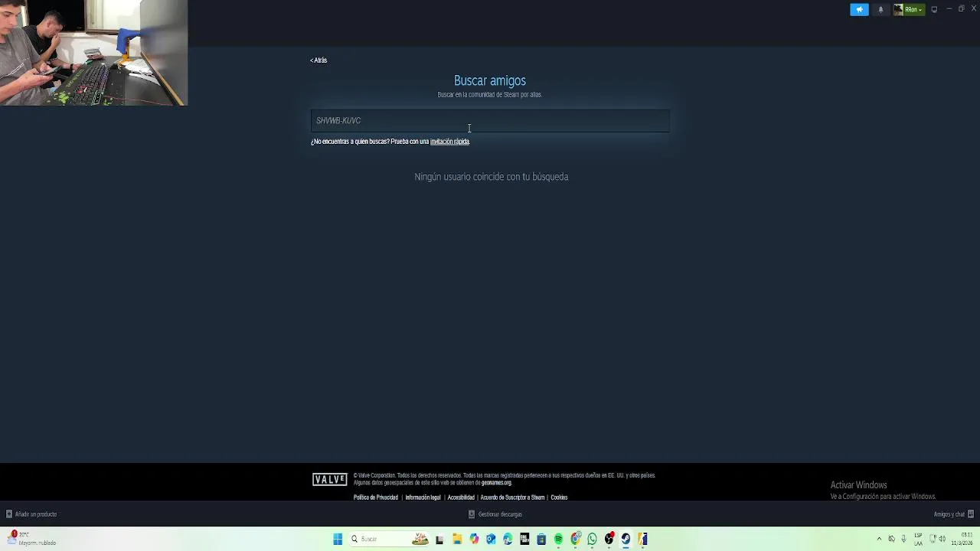This screenshot has height=551, width=980.
Task: Click the OneDrive tray icon
Action: coord(891,539)
